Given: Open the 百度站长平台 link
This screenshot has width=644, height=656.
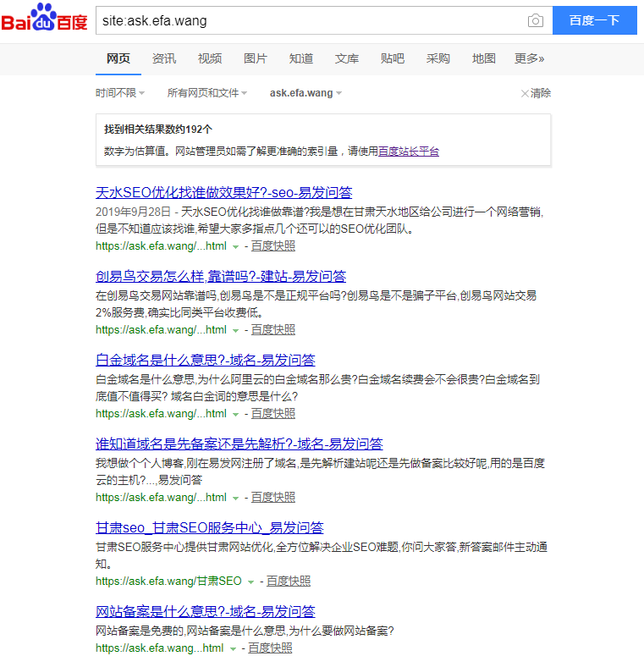Looking at the screenshot, I should coord(409,151).
